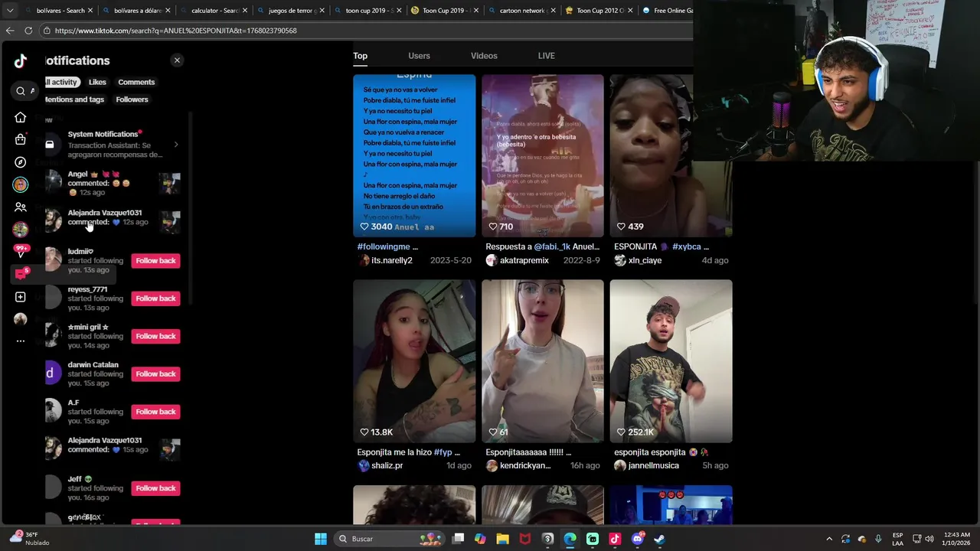Open the Windows Start menu

click(x=321, y=539)
